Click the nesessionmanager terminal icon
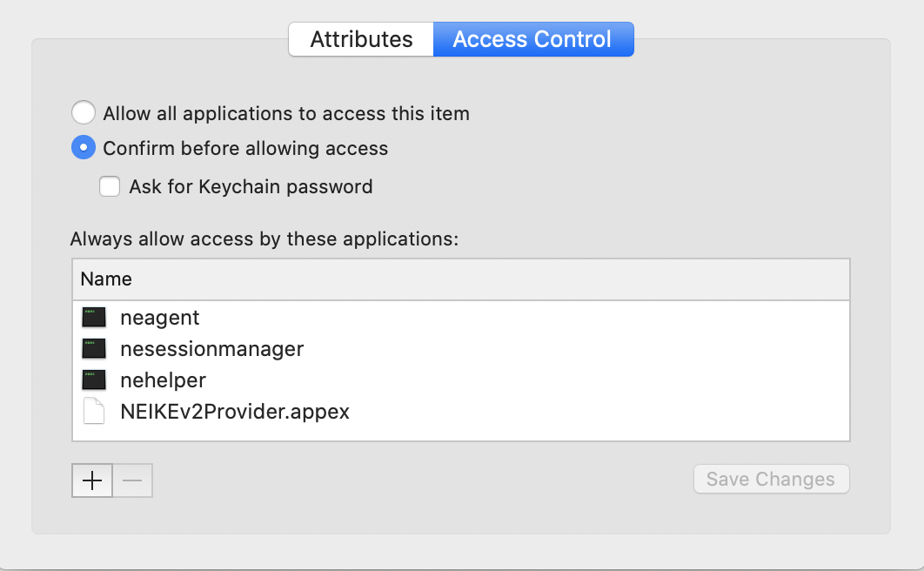Image resolution: width=924 pixels, height=571 pixels. [x=94, y=349]
